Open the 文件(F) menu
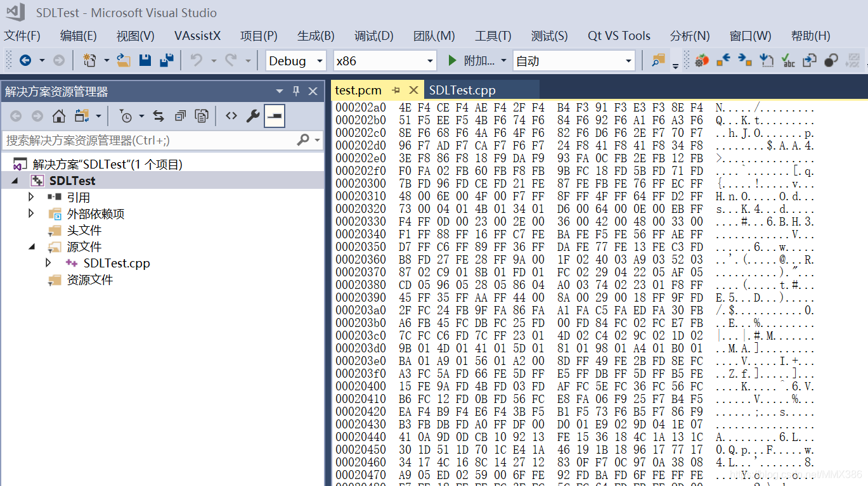 (22, 36)
